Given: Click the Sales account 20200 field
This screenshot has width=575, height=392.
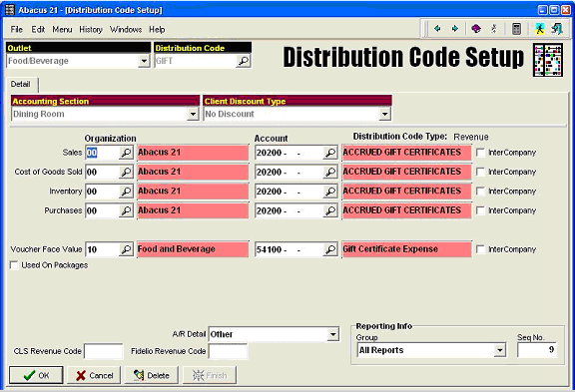Looking at the screenshot, I should (x=288, y=153).
